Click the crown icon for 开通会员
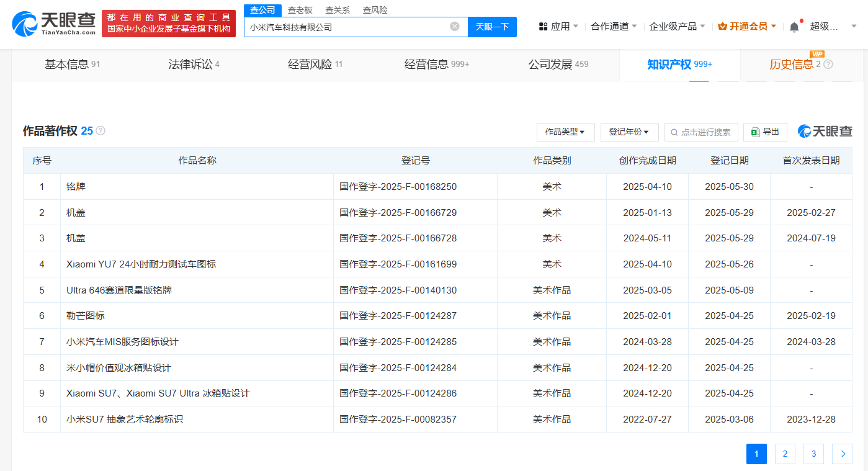The height and width of the screenshot is (471, 868). click(722, 27)
